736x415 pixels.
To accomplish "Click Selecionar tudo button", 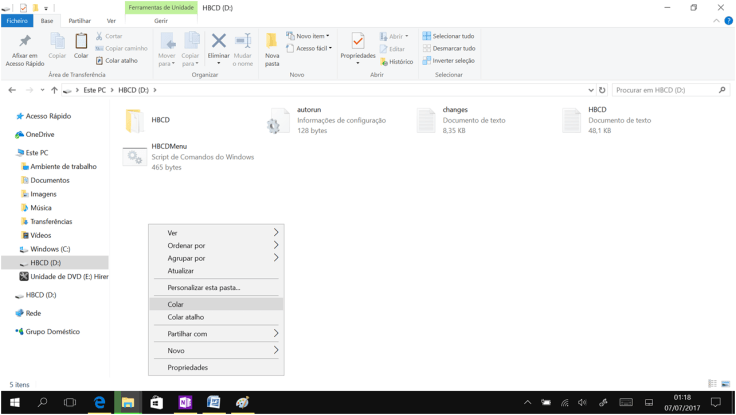I will (x=449, y=36).
